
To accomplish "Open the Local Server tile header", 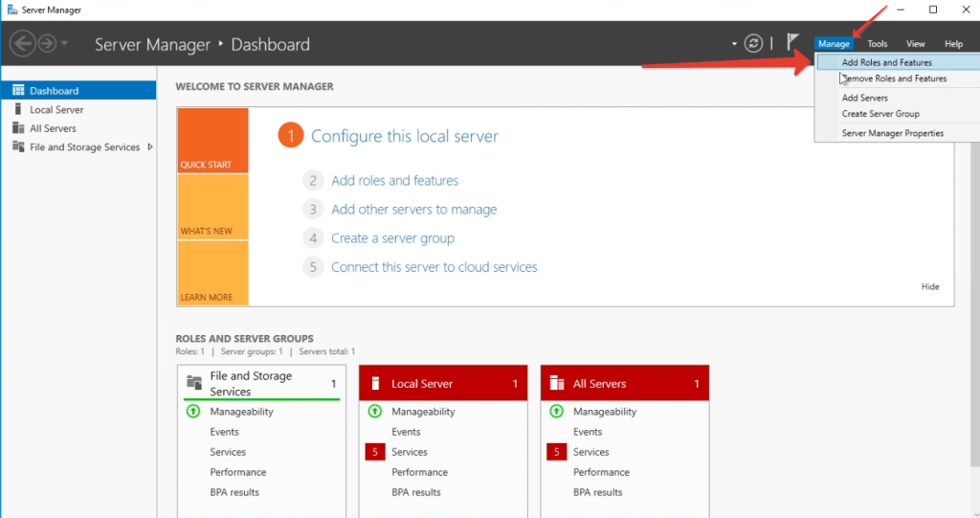I will pos(443,384).
